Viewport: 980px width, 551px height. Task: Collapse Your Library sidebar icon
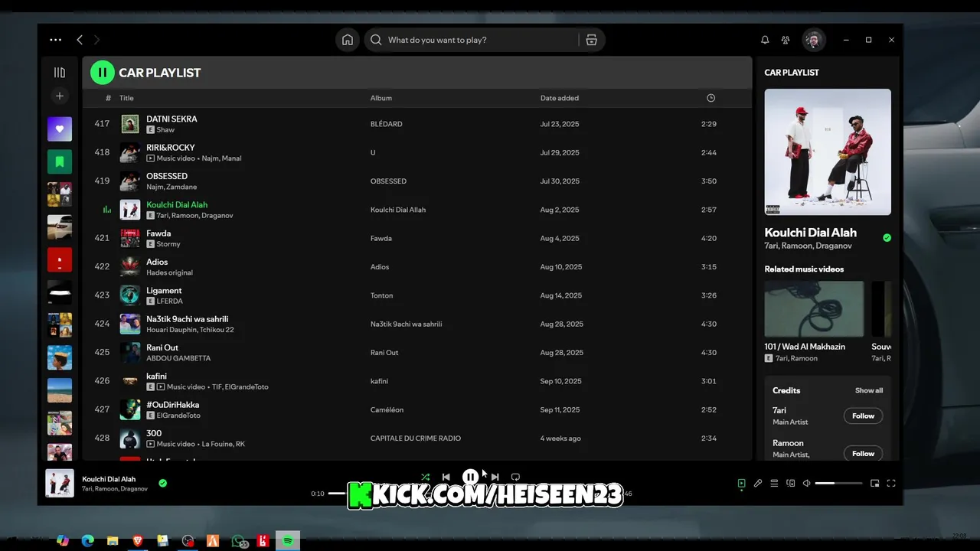(x=60, y=72)
